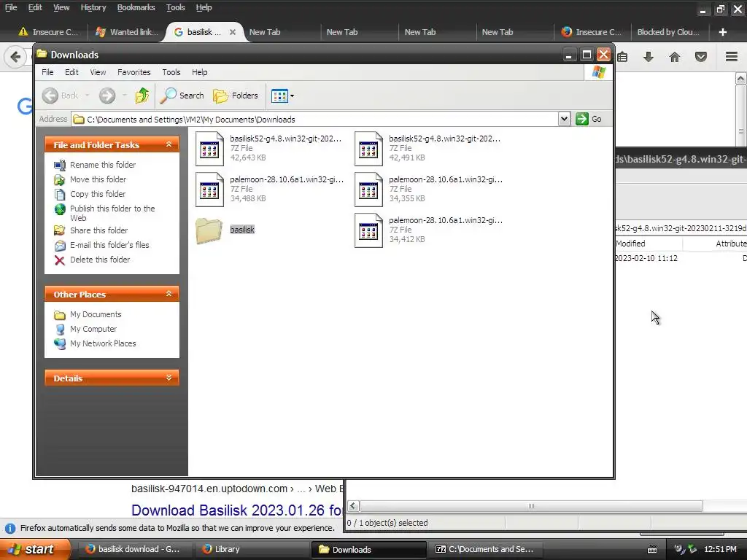Screen dimensions: 747x560
Task: Open the Address bar dropdown arrow
Action: click(564, 119)
